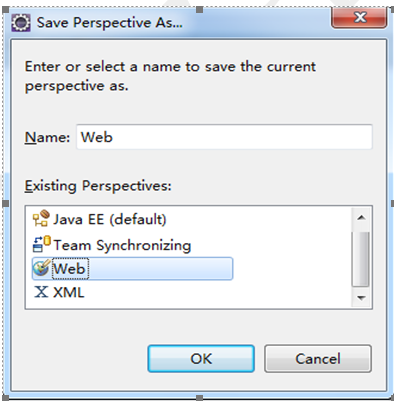This screenshot has height=401, width=394.
Task: Click the Name: field label
Action: [x=47, y=137]
